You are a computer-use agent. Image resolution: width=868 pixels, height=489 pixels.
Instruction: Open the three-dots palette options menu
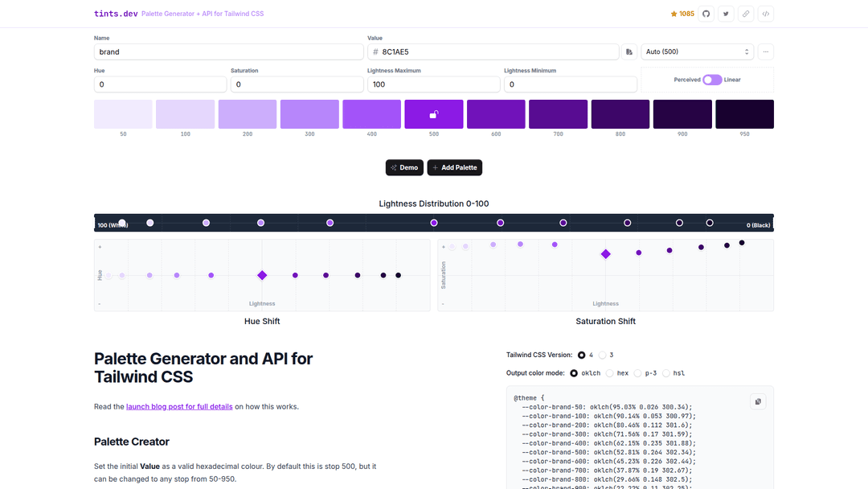tap(765, 51)
